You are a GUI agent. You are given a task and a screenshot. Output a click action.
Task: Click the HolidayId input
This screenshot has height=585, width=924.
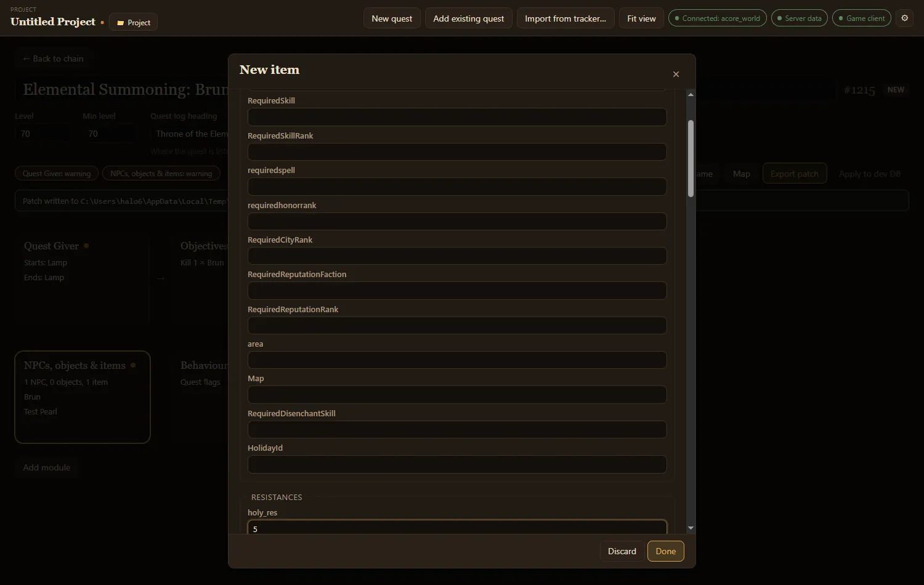(x=457, y=464)
